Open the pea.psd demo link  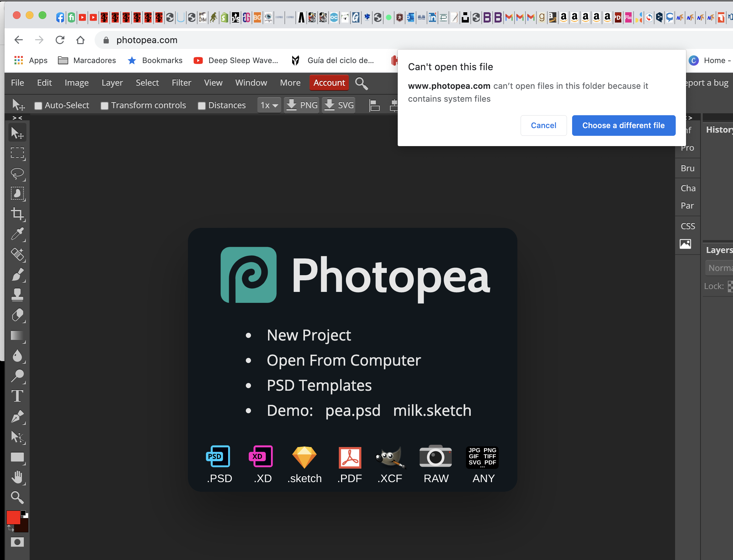[x=353, y=410]
